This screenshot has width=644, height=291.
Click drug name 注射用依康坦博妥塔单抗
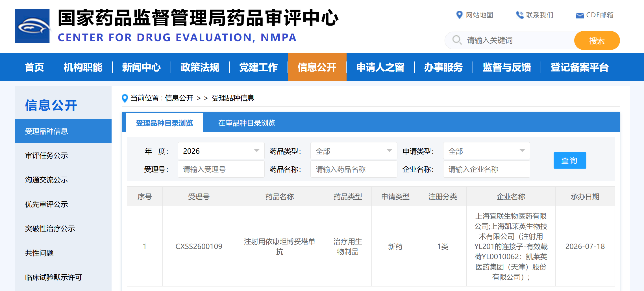280,246
